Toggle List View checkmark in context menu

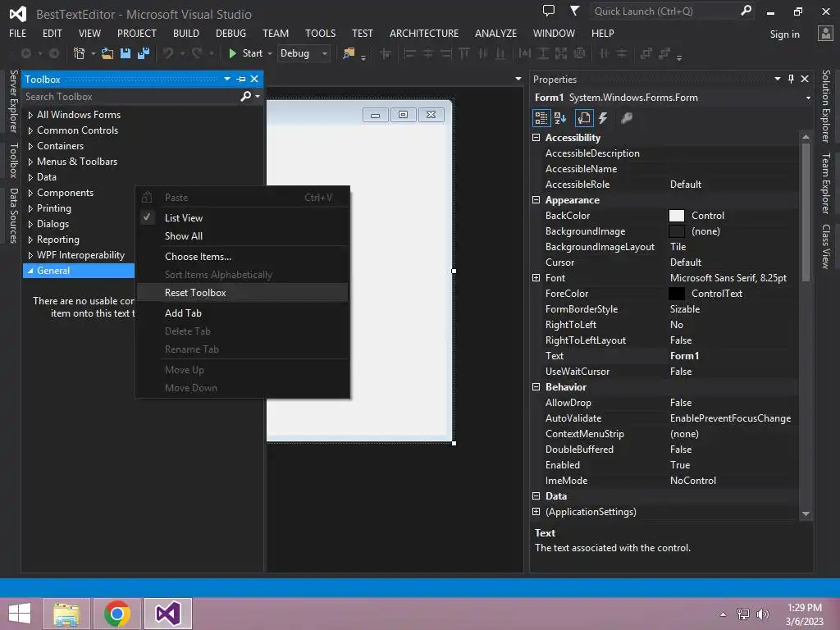point(147,217)
